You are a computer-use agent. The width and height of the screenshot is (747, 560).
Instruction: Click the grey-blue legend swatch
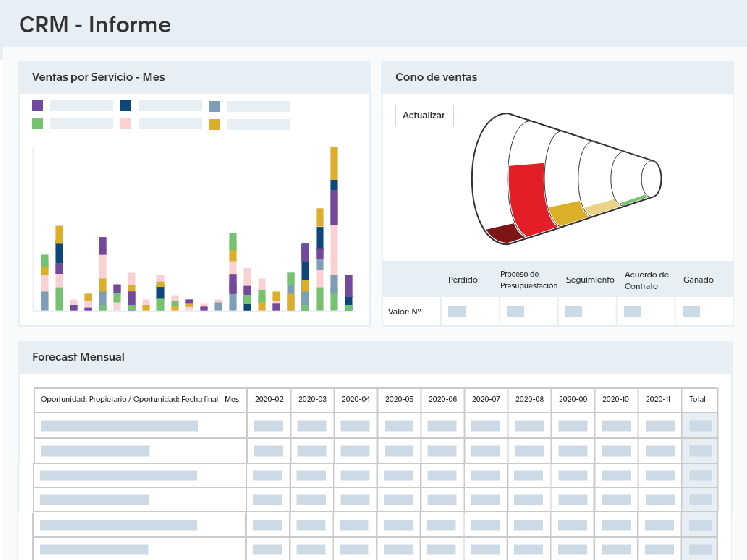214,106
